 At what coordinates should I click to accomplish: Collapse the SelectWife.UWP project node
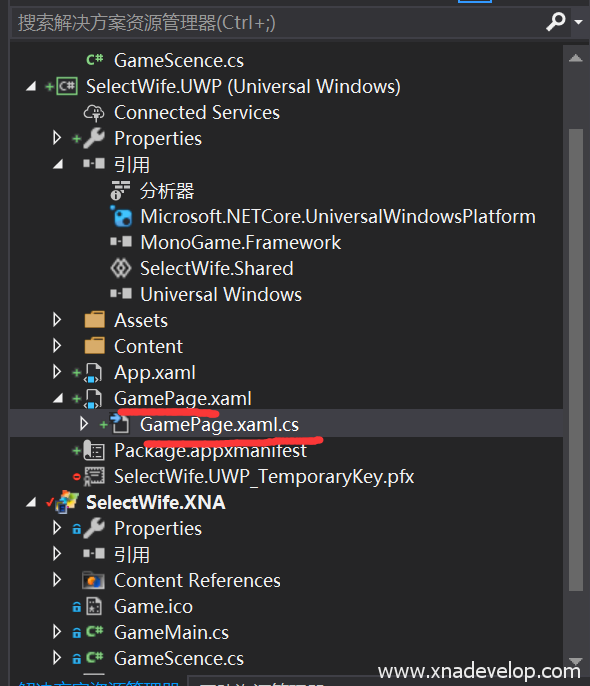coord(31,87)
